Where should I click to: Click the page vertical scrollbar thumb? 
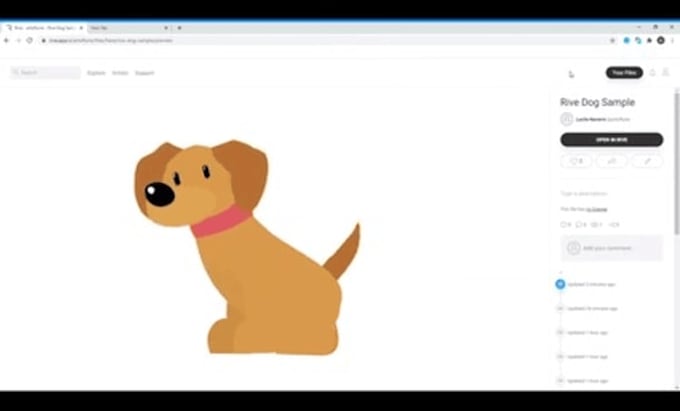[676, 164]
